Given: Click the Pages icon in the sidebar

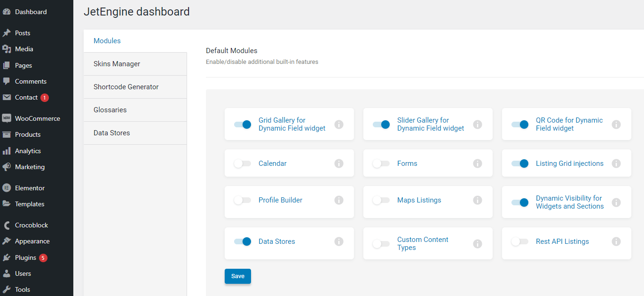Looking at the screenshot, I should [x=7, y=65].
